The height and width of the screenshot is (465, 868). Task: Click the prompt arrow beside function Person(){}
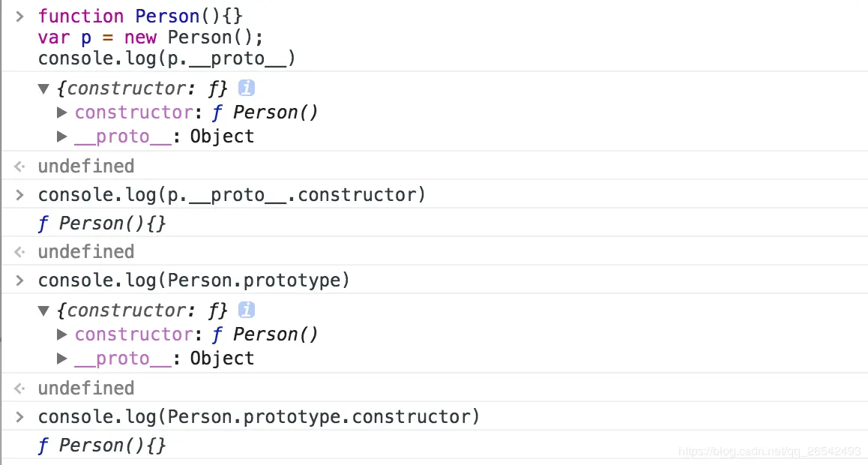(x=20, y=16)
